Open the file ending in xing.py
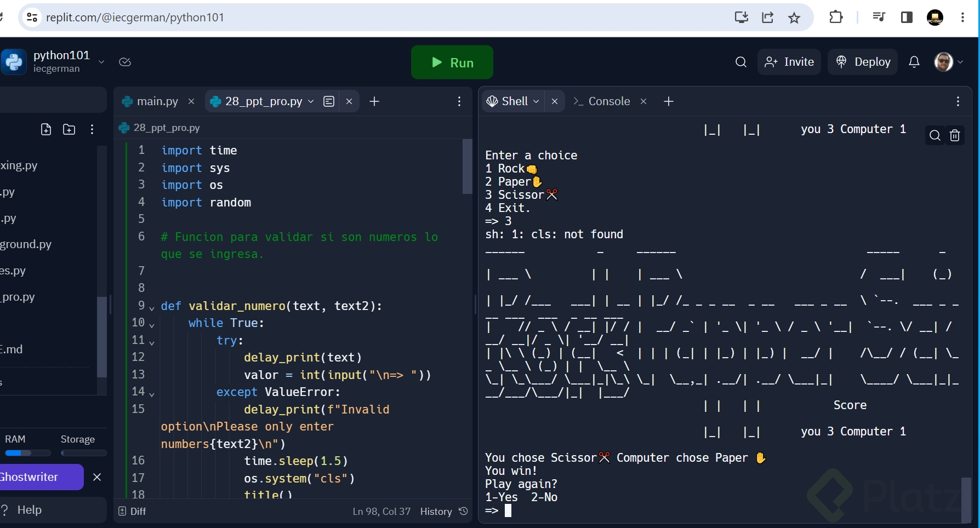The height and width of the screenshot is (528, 980). point(19,165)
